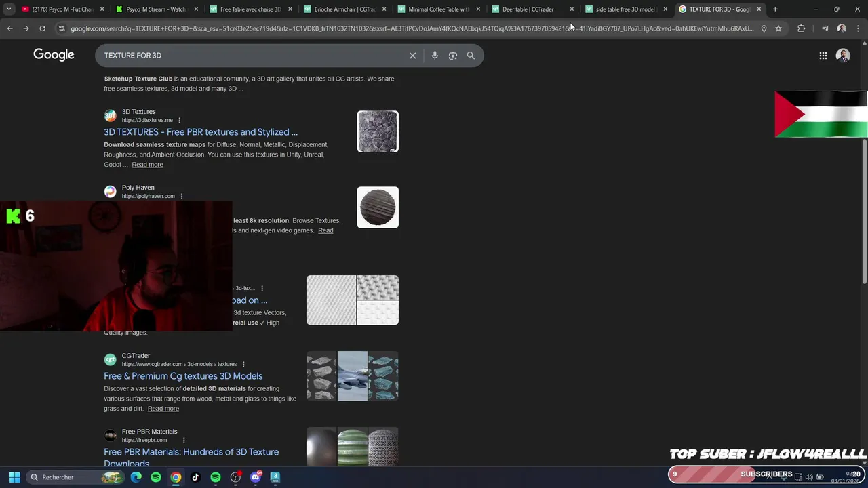Open more options for 3D Textures result

179,120
